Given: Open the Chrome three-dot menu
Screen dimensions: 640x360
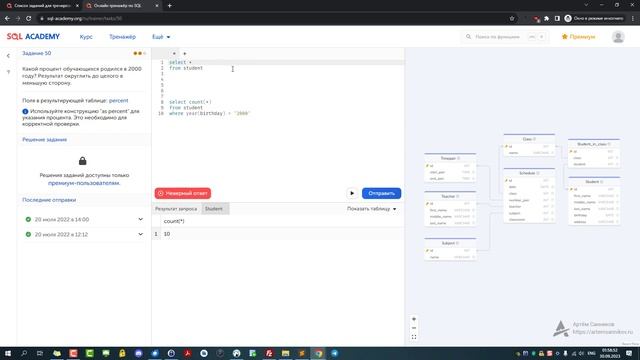Looking at the screenshot, I should 633,18.
